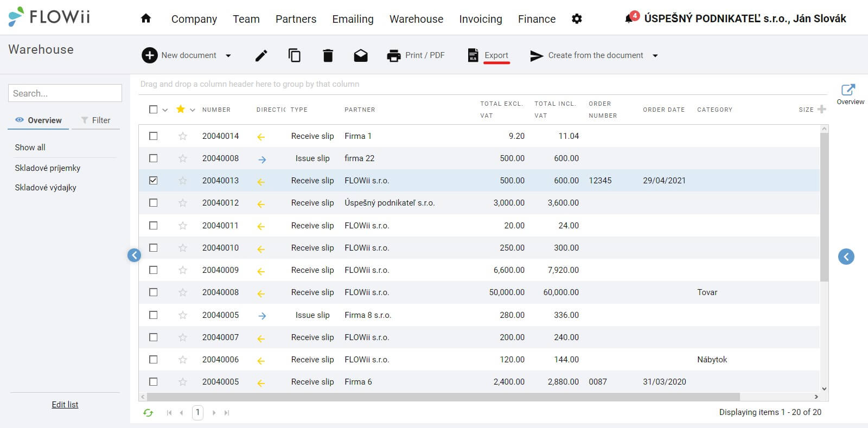Sort by the Partner column header

pos(360,110)
